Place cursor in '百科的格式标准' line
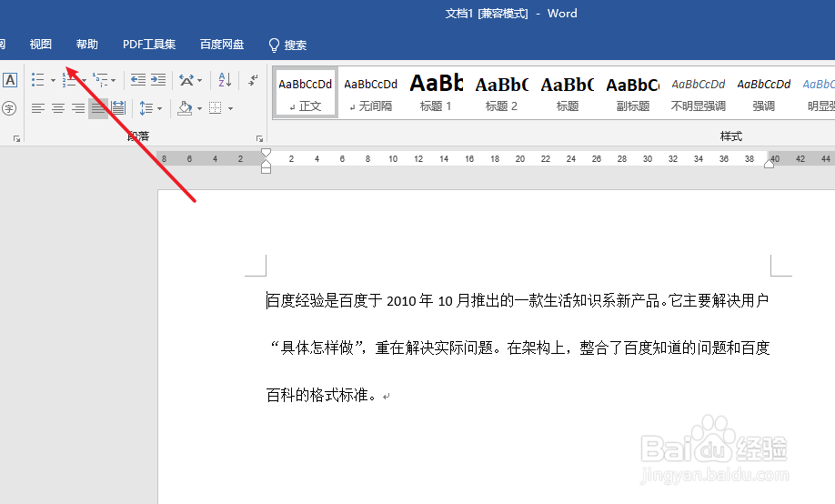 click(x=322, y=396)
